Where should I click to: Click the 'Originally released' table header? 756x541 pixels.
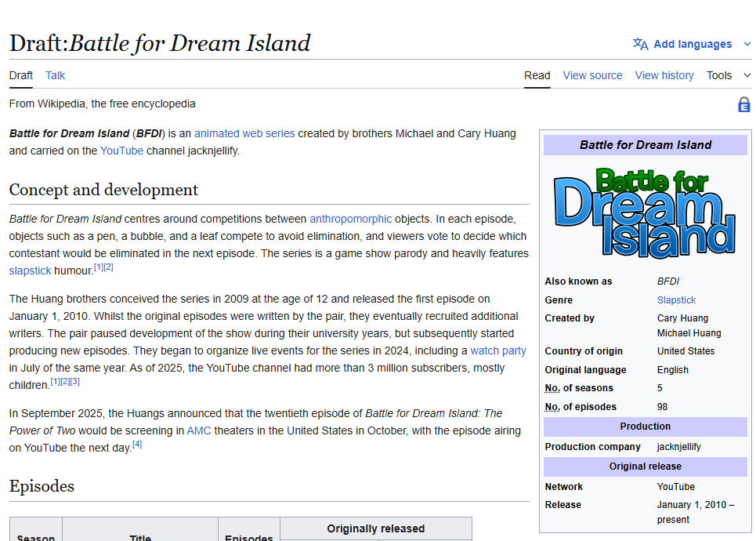tap(375, 529)
